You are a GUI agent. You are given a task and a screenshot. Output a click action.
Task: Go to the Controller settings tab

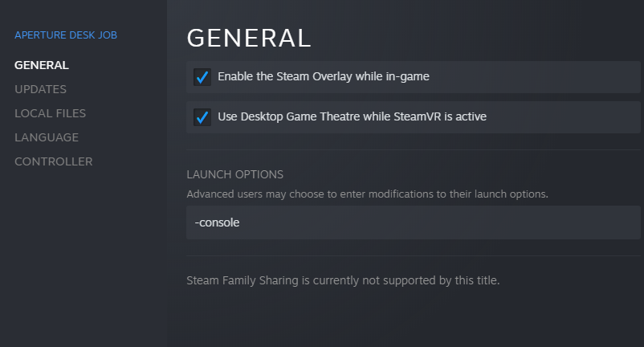[53, 161]
